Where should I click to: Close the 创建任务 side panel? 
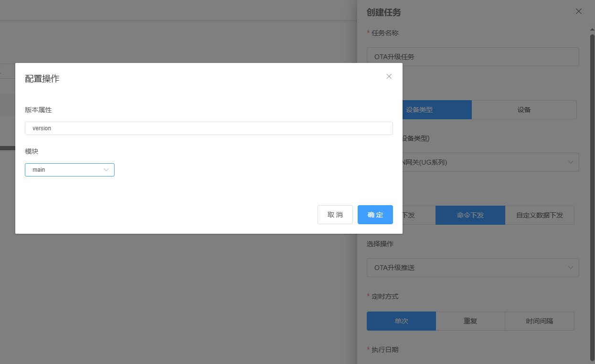point(578,11)
